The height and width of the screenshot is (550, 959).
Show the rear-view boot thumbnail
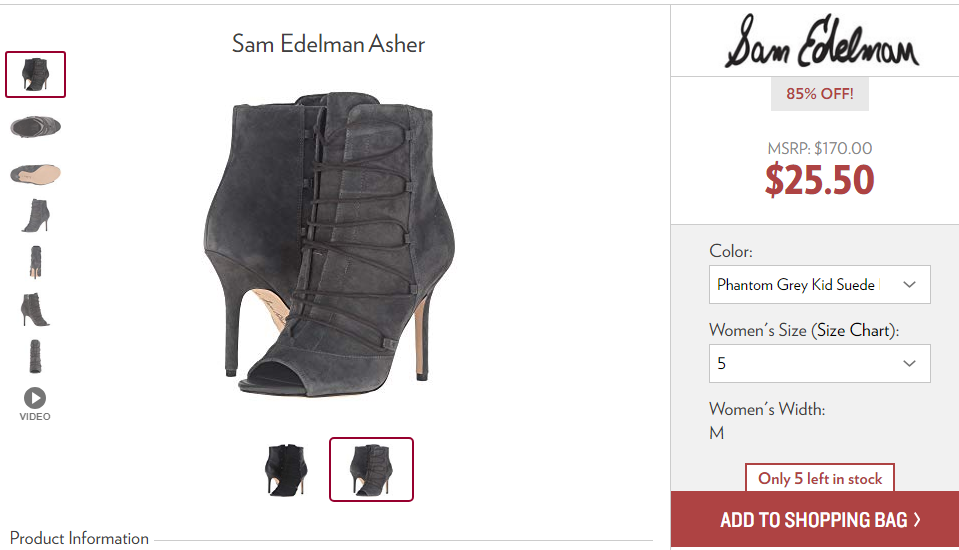[35, 357]
